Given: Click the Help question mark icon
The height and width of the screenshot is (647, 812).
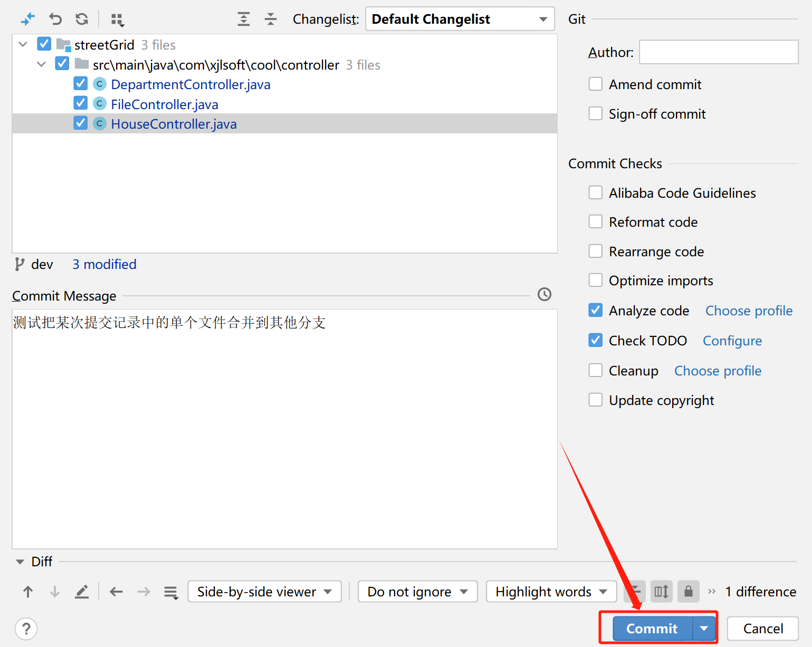Looking at the screenshot, I should click(26, 629).
